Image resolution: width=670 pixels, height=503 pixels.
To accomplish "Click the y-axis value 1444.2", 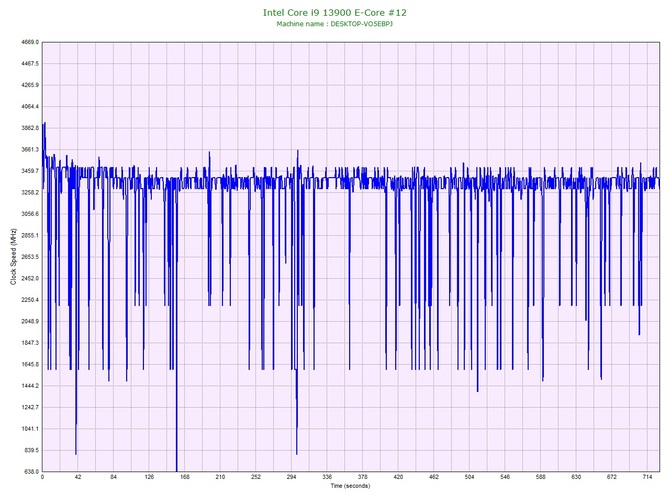I will (30, 386).
